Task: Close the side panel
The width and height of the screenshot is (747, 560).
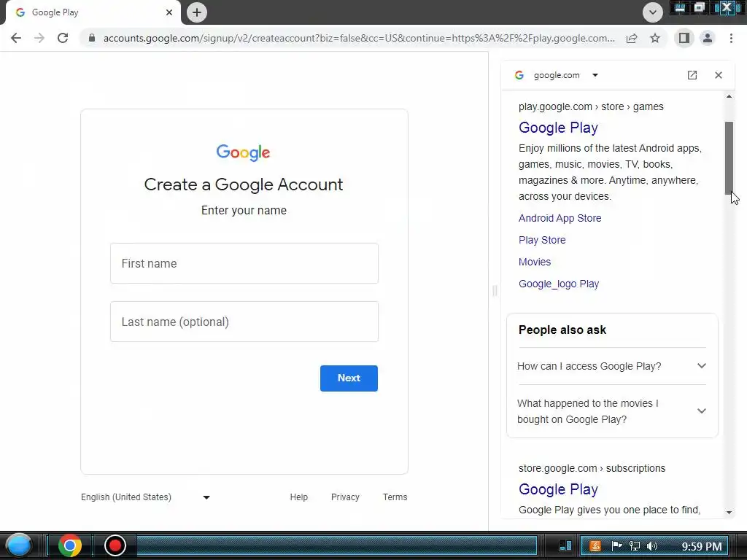Action: 719,75
